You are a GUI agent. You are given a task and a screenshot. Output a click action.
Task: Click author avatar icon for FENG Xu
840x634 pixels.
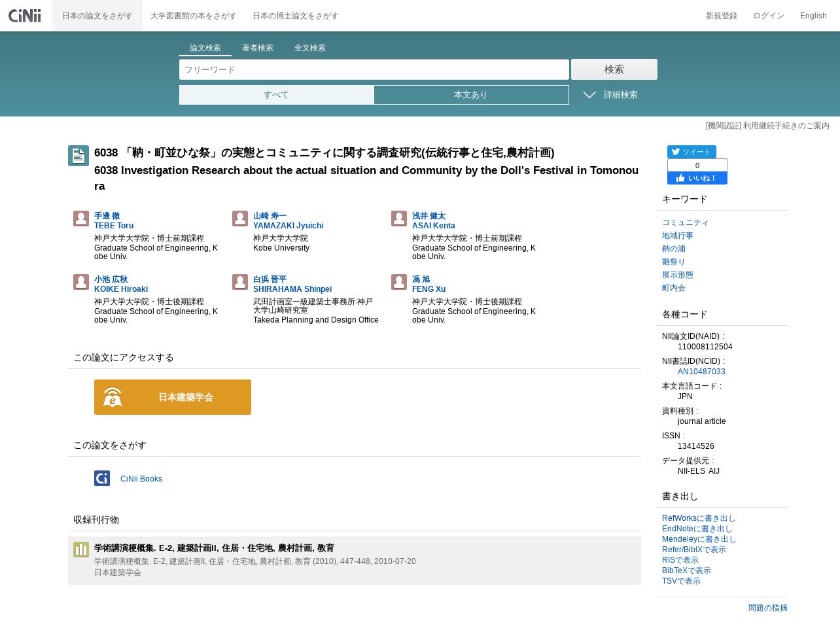coord(399,282)
